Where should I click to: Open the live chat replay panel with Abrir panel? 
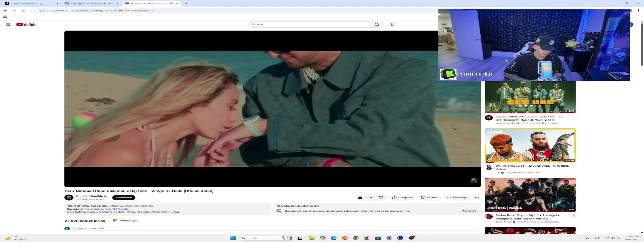tap(469, 211)
